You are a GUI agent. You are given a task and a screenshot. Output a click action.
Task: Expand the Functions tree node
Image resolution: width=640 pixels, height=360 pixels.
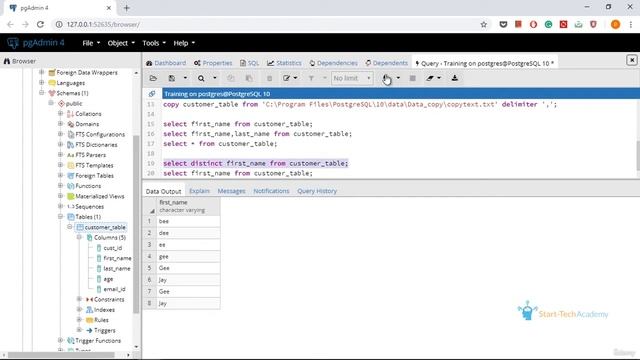[60, 186]
